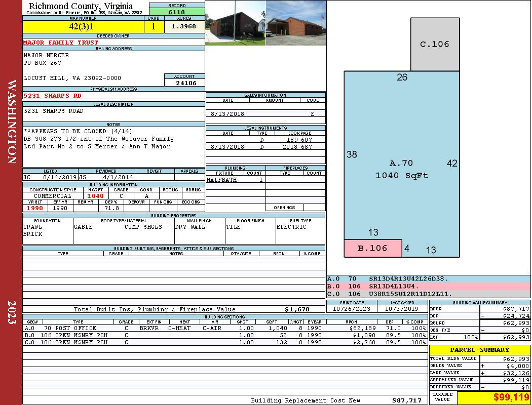Click year built 1990 in red
Viewport: 532px width, 405px height.
coord(34,208)
